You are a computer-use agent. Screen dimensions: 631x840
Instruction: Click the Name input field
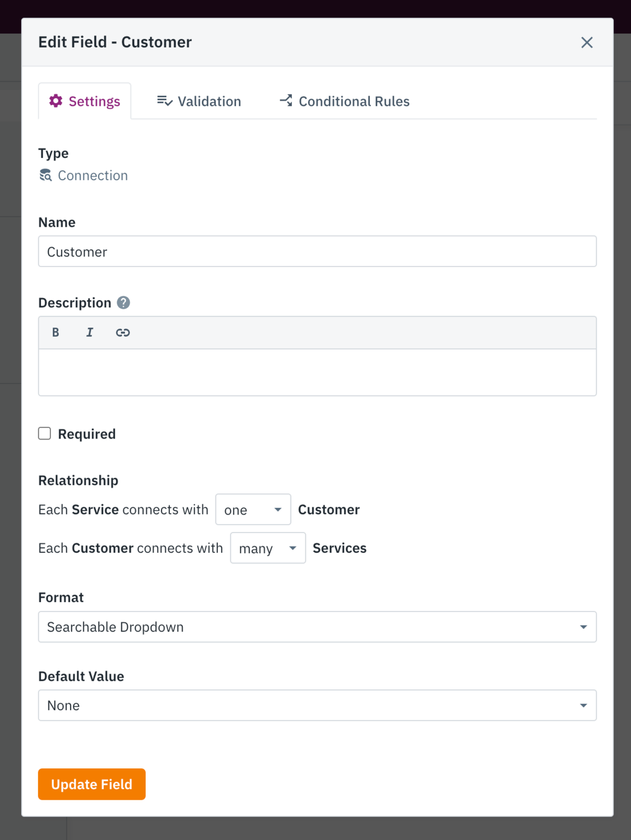point(317,251)
